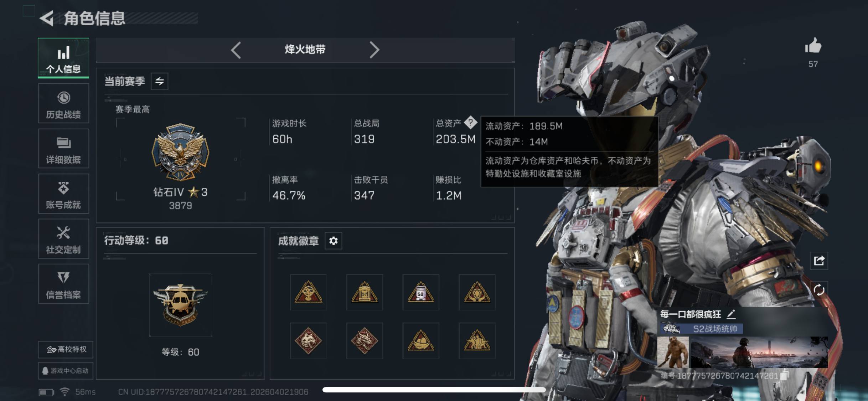
Task: Click the 高校特权 button
Action: [66, 349]
